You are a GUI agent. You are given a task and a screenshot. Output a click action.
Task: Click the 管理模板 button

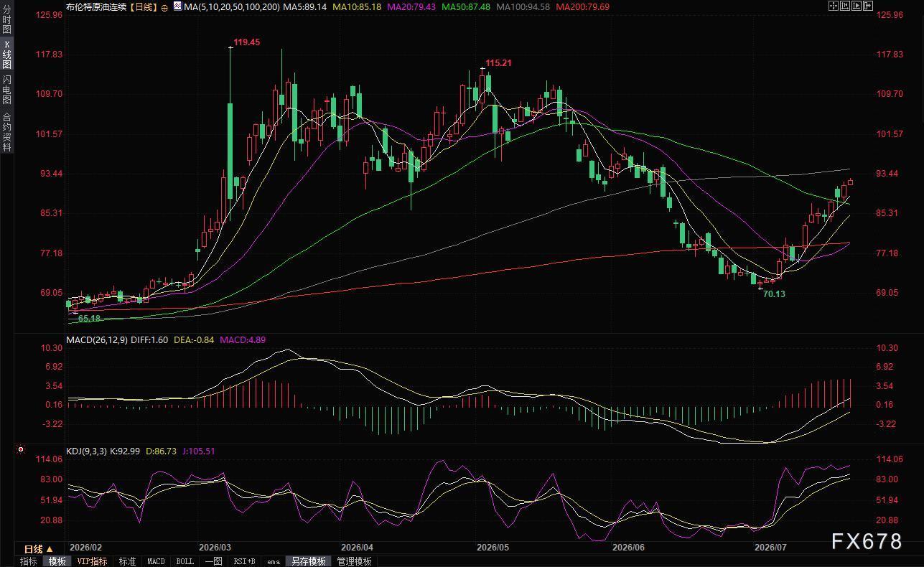[354, 561]
